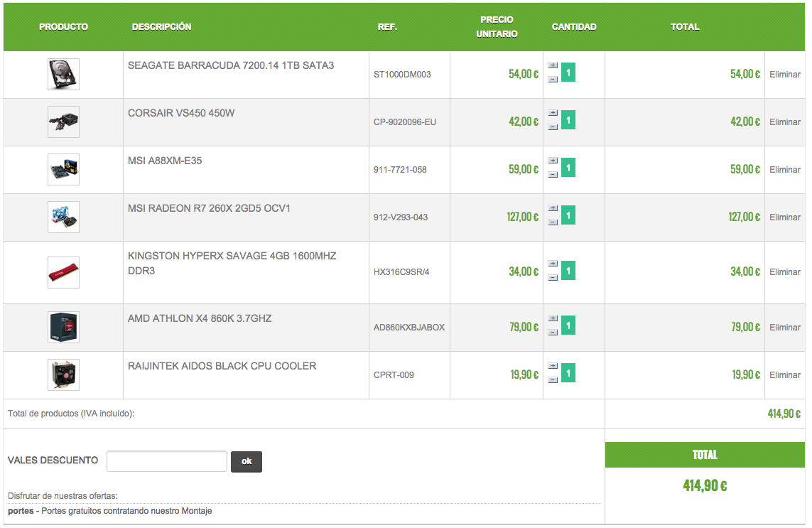Select reference code 912-V293-043

401,217
